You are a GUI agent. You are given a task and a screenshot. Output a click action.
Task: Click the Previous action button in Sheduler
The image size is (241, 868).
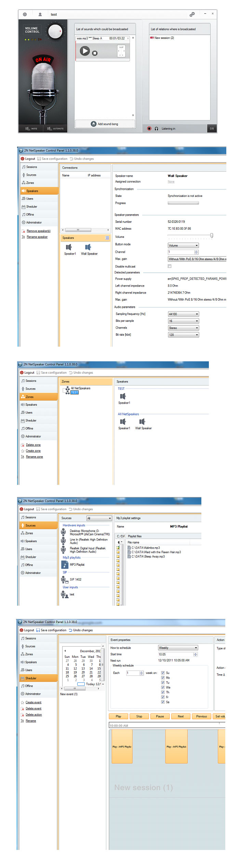coord(201,716)
